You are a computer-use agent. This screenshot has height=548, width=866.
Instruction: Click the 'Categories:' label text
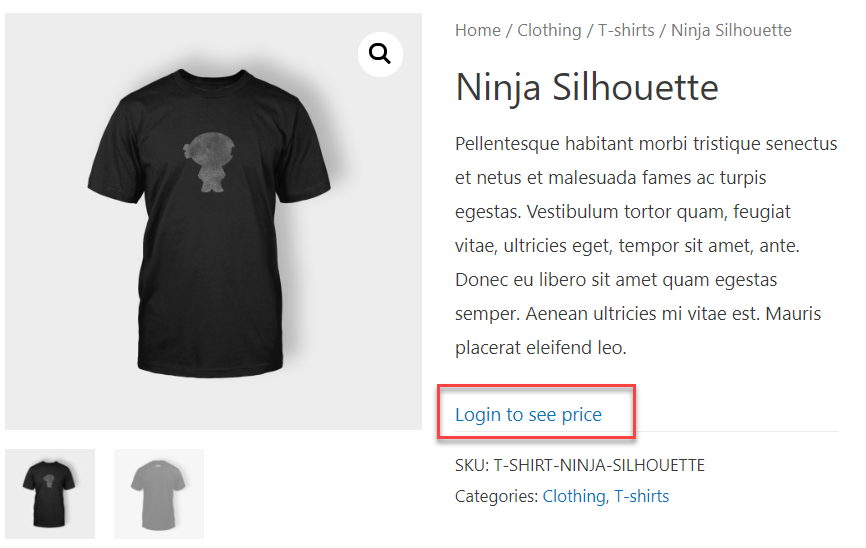point(496,496)
